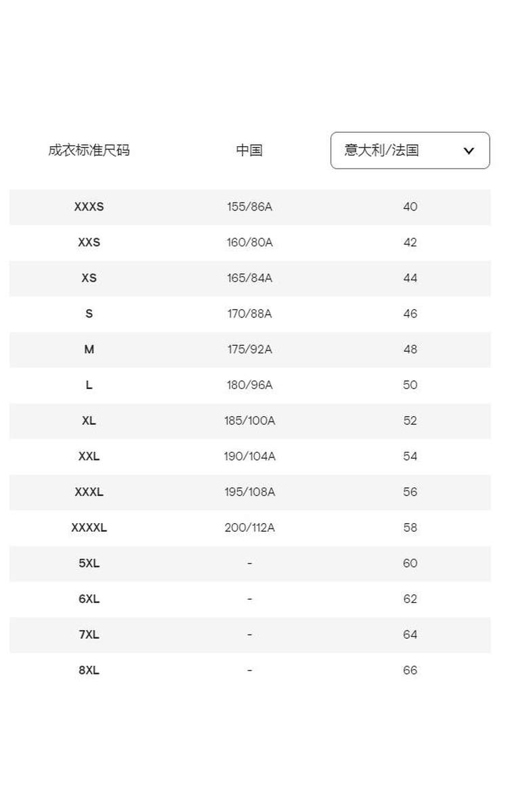Image resolution: width=508 pixels, height=812 pixels.
Task: Click the M size row label
Action: 89,350
